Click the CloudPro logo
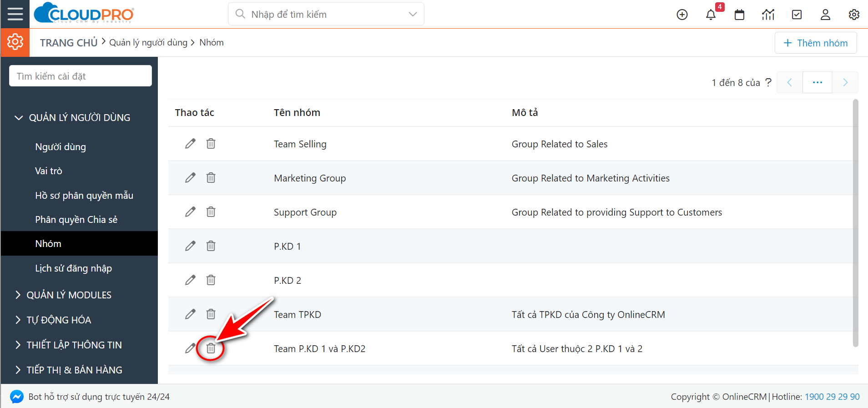This screenshot has width=868, height=408. (x=84, y=13)
